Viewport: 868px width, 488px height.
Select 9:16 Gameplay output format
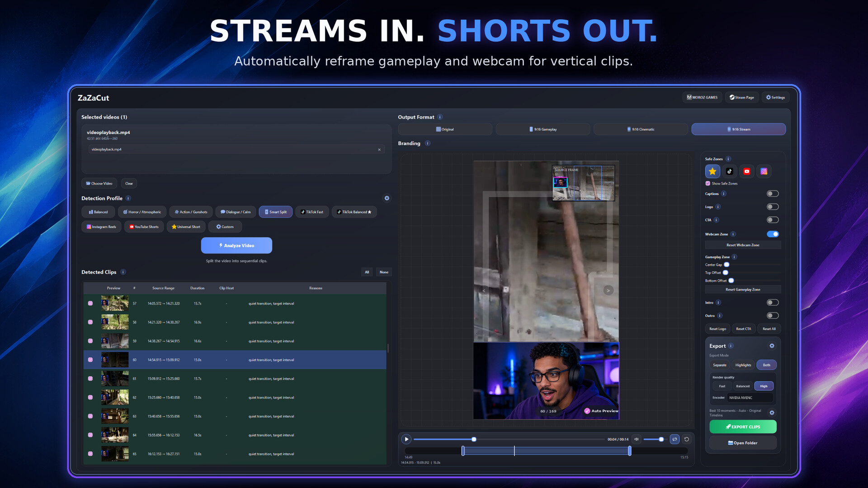543,129
